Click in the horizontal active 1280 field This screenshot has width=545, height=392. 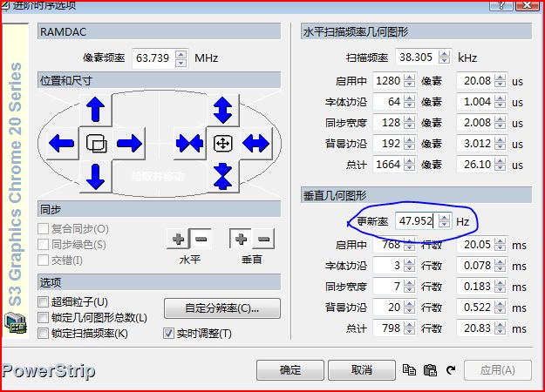pyautogui.click(x=388, y=81)
